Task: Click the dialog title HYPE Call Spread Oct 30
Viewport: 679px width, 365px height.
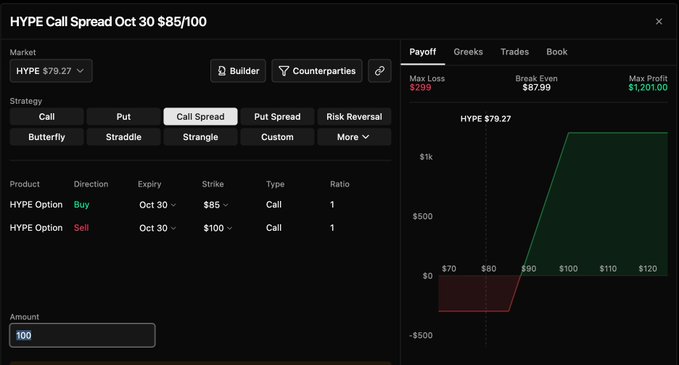Action: point(108,22)
